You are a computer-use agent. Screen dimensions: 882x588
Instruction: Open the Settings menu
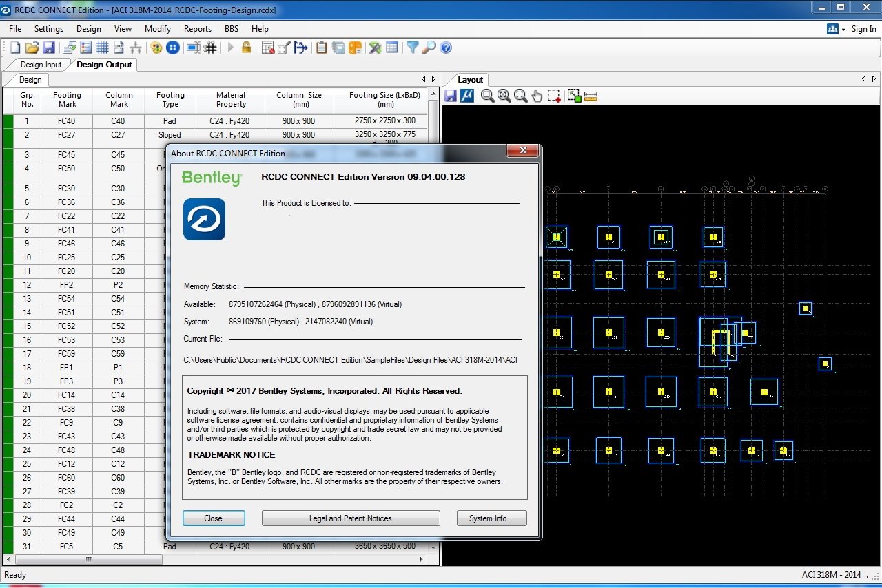(49, 29)
